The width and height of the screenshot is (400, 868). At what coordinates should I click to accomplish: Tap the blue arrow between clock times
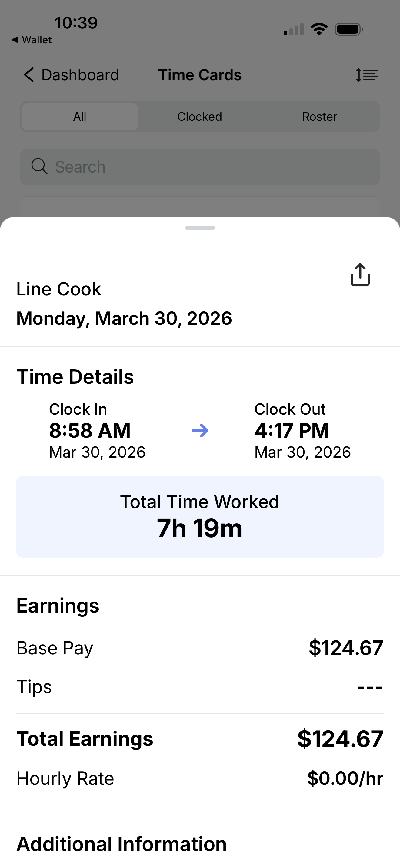click(200, 430)
